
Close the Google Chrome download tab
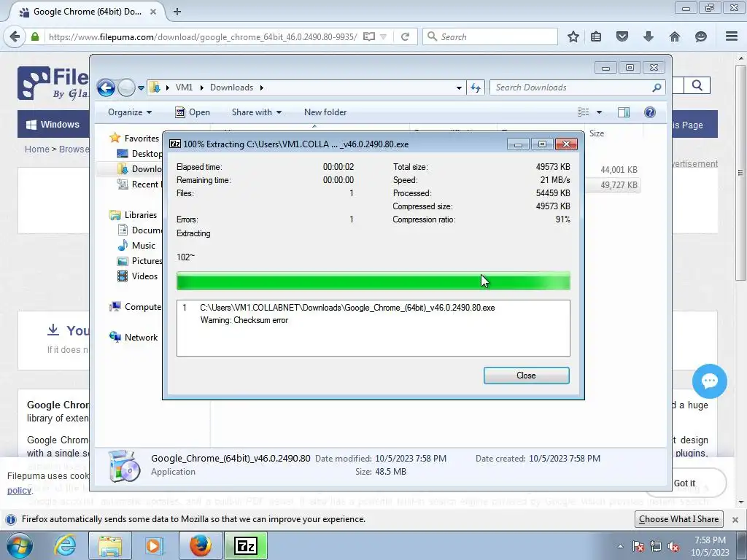tap(153, 12)
